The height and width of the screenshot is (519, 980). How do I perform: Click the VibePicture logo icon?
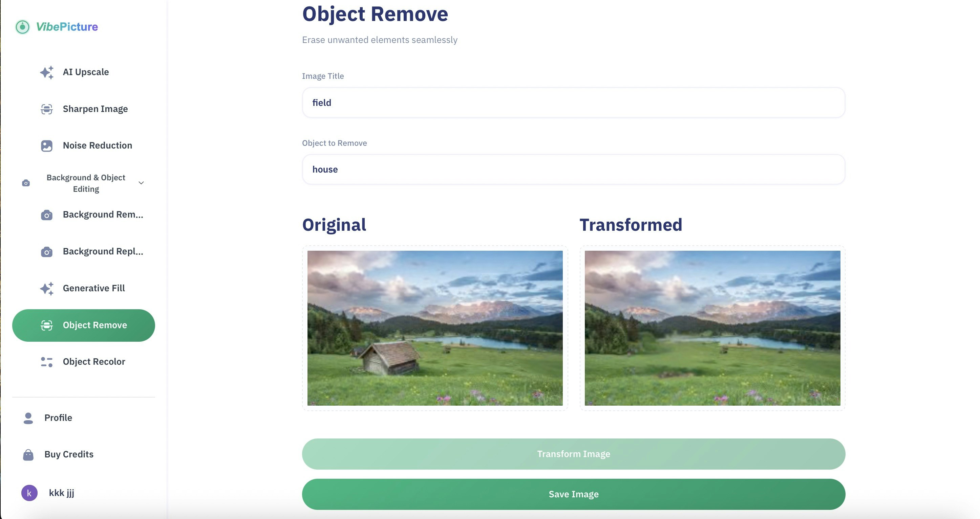[x=22, y=27]
